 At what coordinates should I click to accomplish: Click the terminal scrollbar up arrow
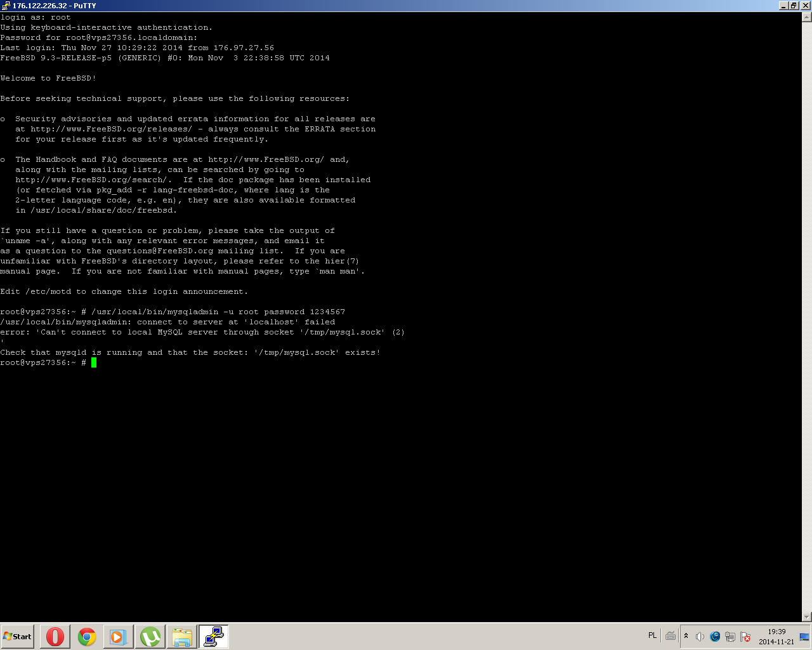(807, 17)
